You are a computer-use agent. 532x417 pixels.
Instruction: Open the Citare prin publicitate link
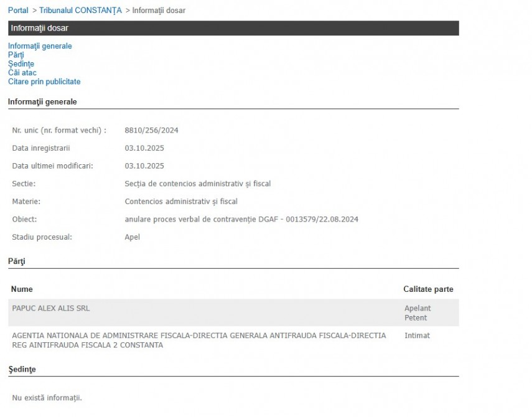tap(44, 82)
